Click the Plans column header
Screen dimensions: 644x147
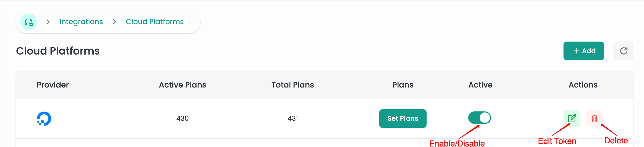[x=403, y=85]
